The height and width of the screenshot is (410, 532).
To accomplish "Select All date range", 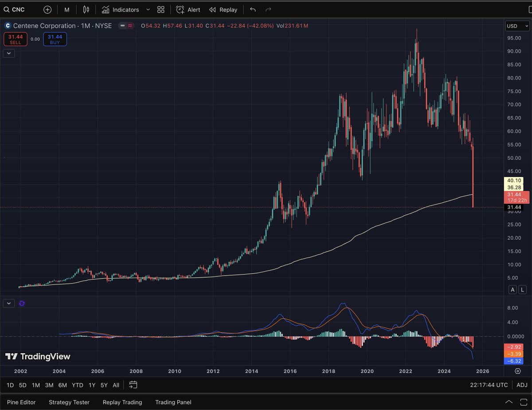I will tap(116, 385).
